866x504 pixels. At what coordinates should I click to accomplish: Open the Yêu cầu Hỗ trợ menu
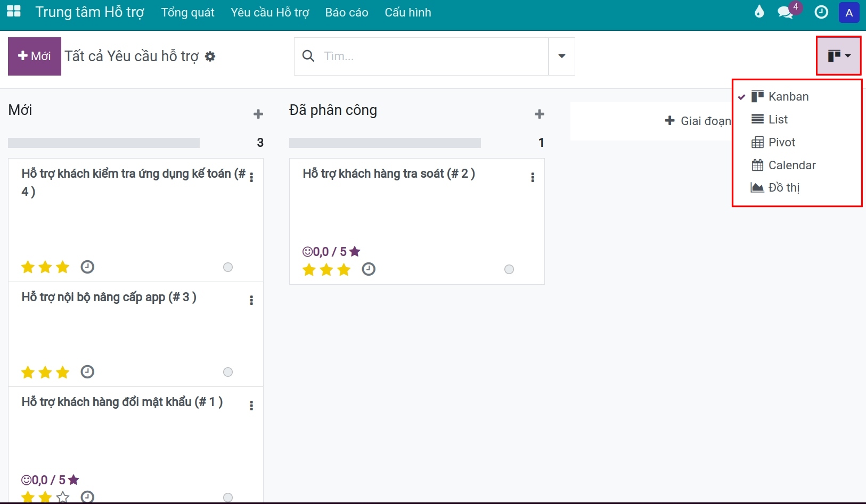pyautogui.click(x=270, y=12)
